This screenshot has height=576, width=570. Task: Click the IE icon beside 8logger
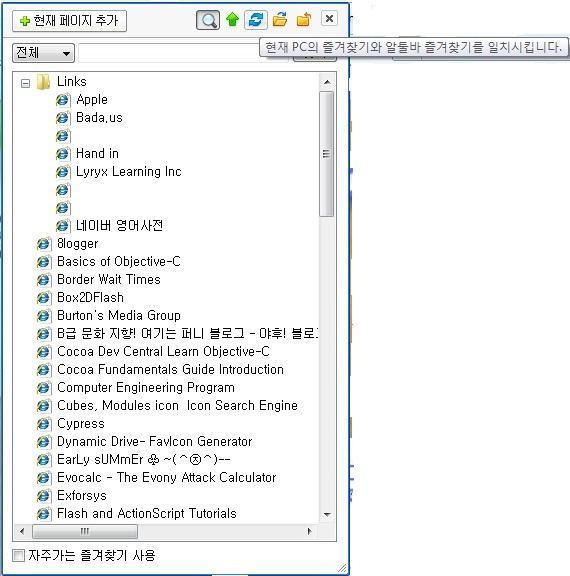[x=44, y=244]
